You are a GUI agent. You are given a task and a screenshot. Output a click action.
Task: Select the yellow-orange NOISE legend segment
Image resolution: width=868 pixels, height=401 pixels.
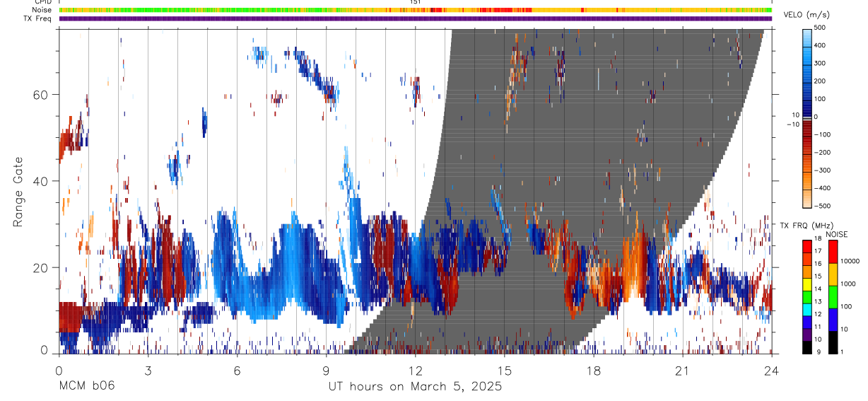[x=833, y=274]
